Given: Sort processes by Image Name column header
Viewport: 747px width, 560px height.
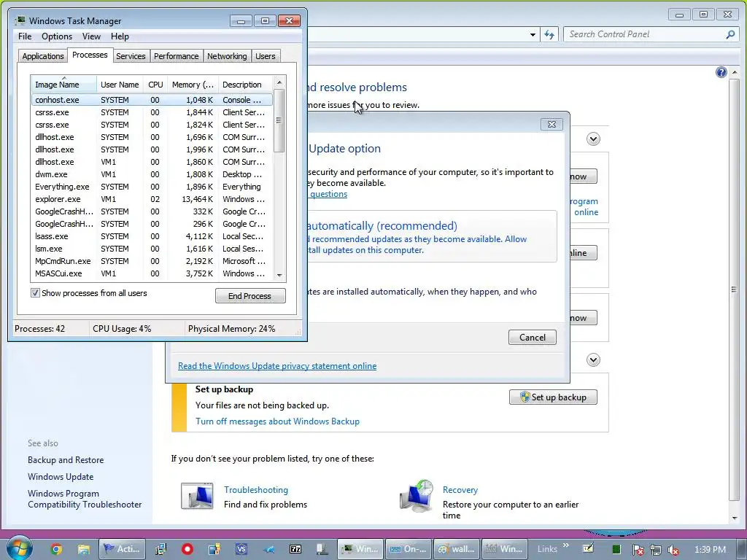Looking at the screenshot, I should tap(63, 85).
